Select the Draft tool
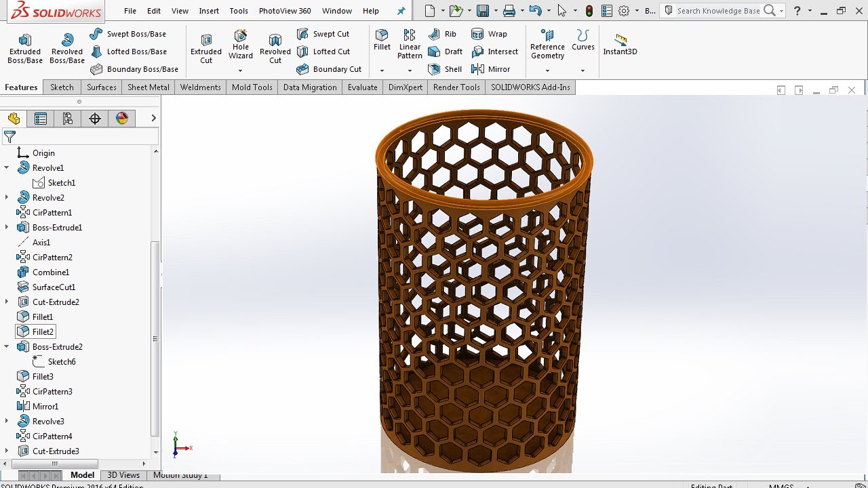Viewport: 868px width, 488px height. coord(446,52)
